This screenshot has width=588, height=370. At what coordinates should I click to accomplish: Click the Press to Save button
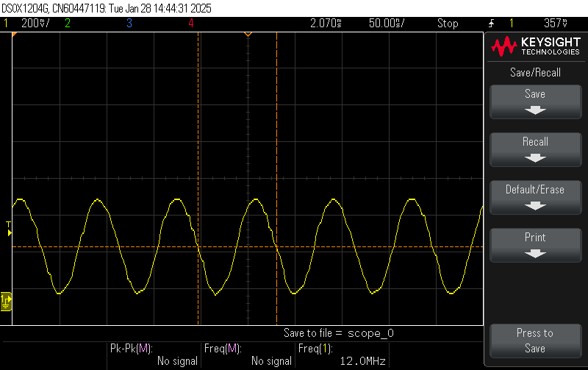click(535, 341)
